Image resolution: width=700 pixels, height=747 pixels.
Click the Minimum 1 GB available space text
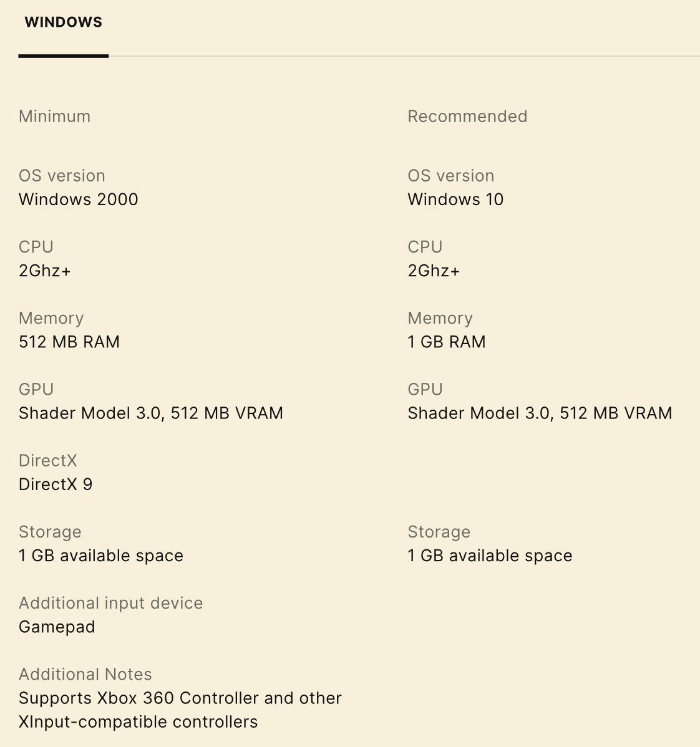click(101, 556)
